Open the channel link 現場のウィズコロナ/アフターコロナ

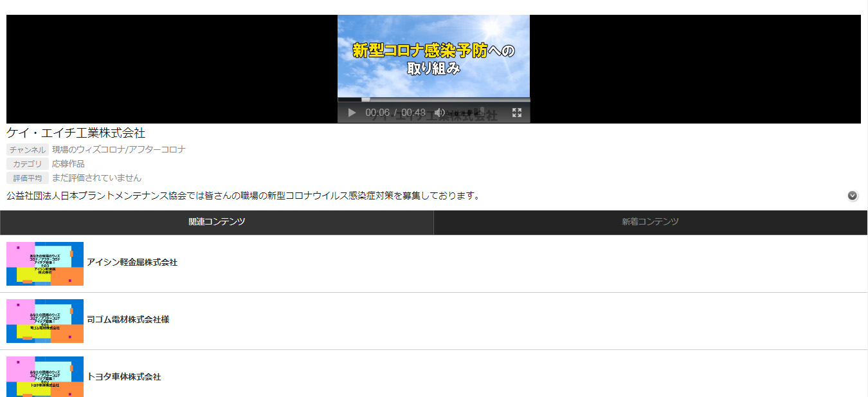point(118,149)
